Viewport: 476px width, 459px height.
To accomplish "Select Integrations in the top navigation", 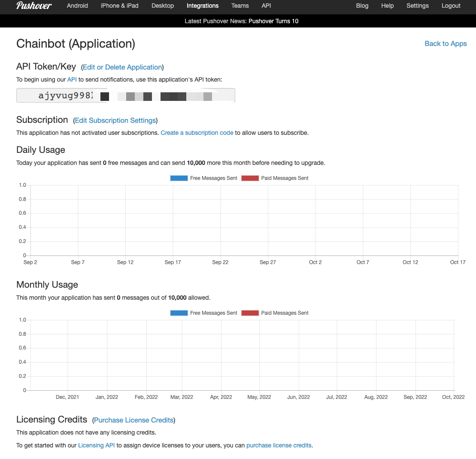I will (x=203, y=6).
